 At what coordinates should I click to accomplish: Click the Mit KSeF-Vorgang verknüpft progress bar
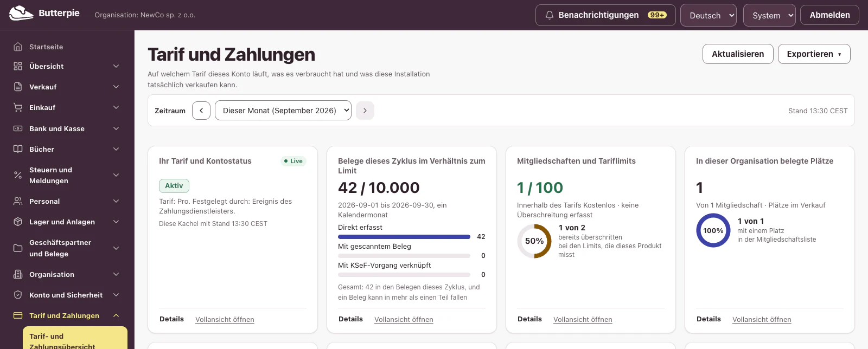pyautogui.click(x=404, y=275)
